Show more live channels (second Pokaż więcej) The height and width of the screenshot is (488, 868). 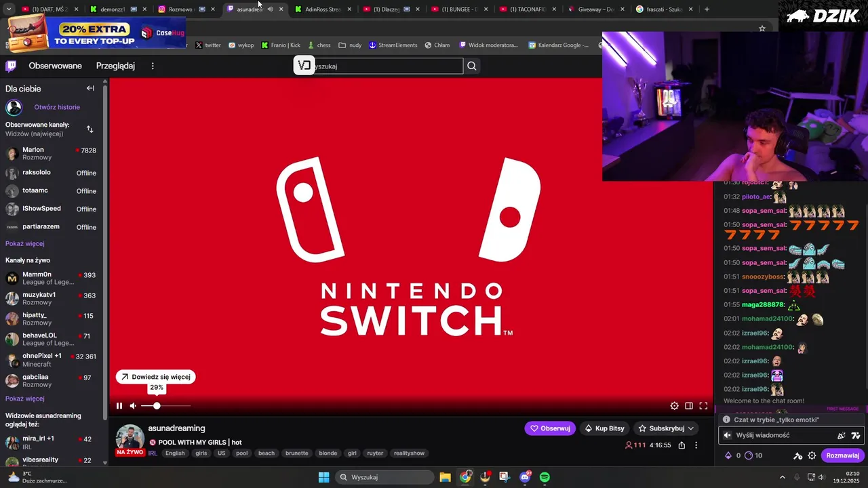point(25,399)
